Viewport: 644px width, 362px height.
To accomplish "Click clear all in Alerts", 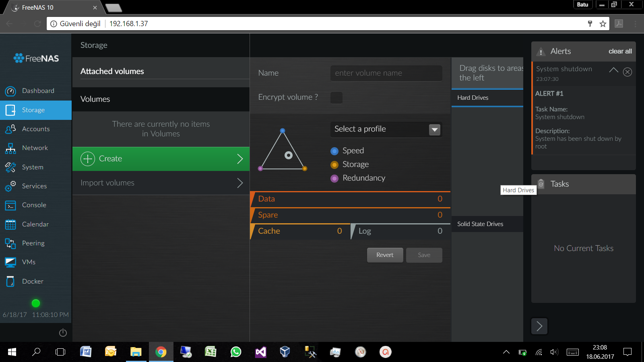I will point(620,51).
